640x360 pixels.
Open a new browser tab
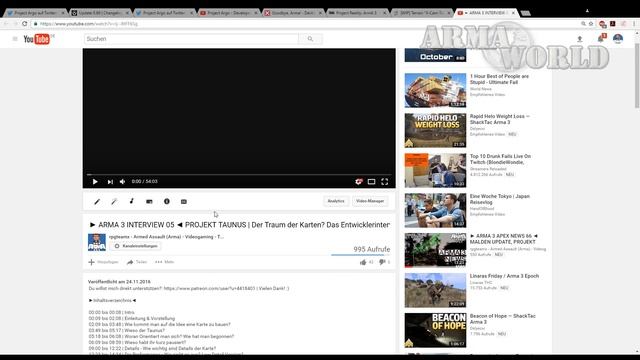pos(526,13)
